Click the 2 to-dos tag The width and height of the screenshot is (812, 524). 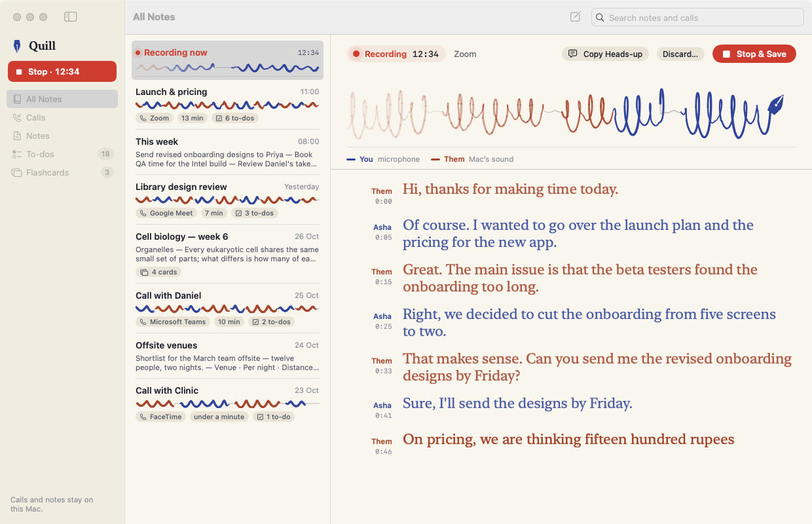[x=270, y=322]
